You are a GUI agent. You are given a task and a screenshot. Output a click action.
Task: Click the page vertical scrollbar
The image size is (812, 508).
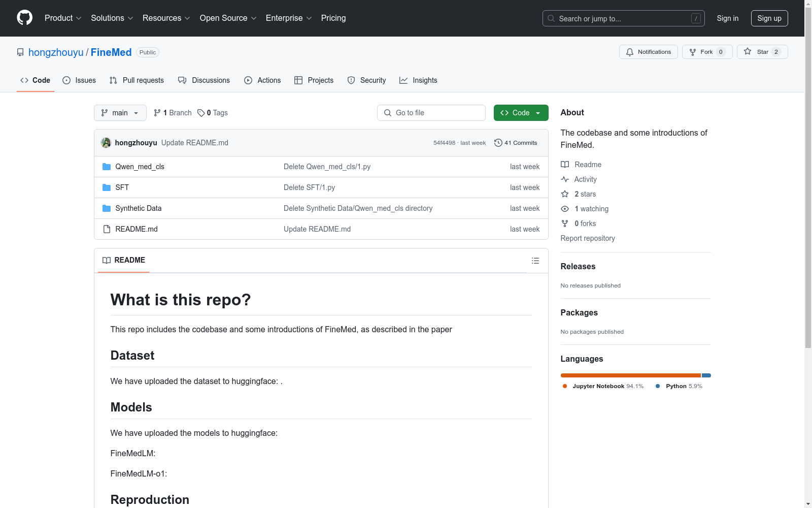(x=808, y=178)
